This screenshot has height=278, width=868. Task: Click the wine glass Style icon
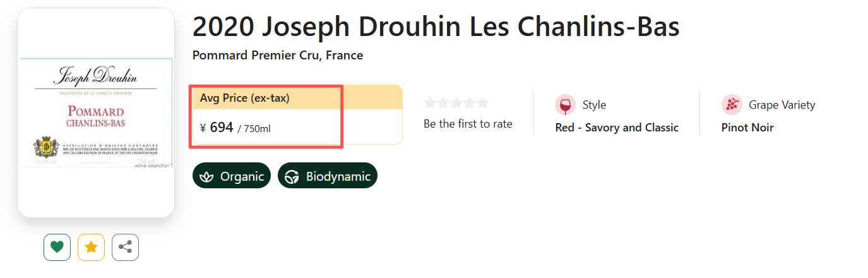pyautogui.click(x=565, y=105)
